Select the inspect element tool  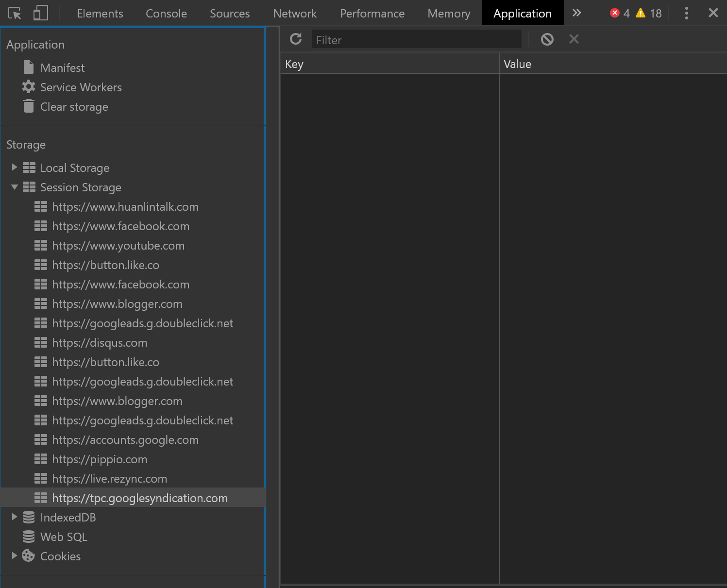[x=15, y=13]
